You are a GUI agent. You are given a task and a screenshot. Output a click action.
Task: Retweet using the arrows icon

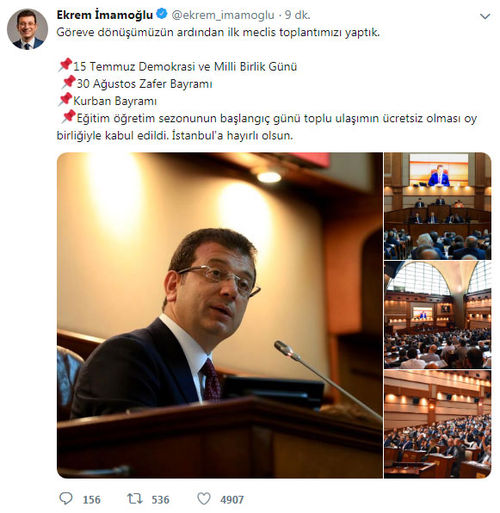click(x=135, y=499)
